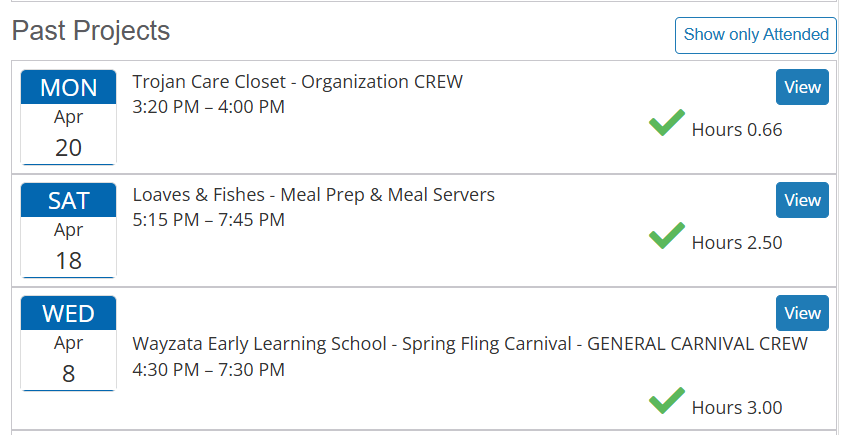Click the Past Projects heading

click(91, 31)
